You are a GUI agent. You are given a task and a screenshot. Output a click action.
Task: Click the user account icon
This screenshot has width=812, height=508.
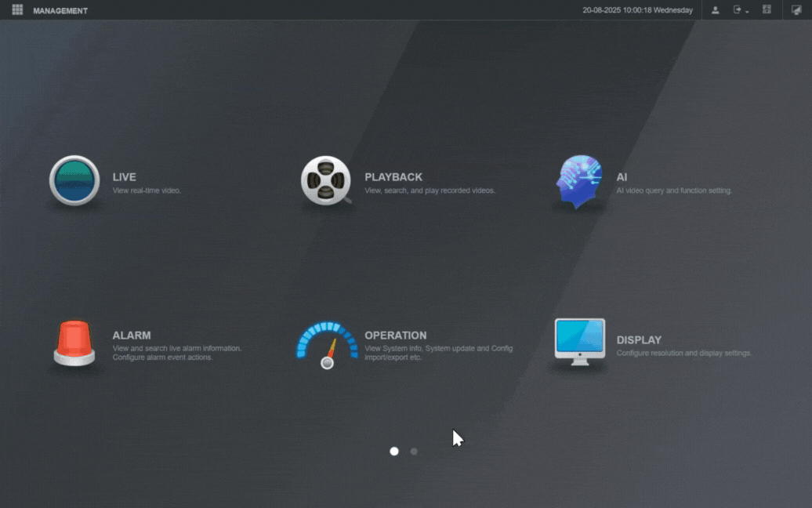coord(716,10)
